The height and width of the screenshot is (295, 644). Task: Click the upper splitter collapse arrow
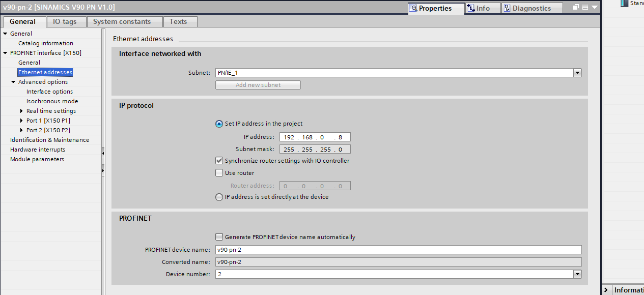(103, 153)
